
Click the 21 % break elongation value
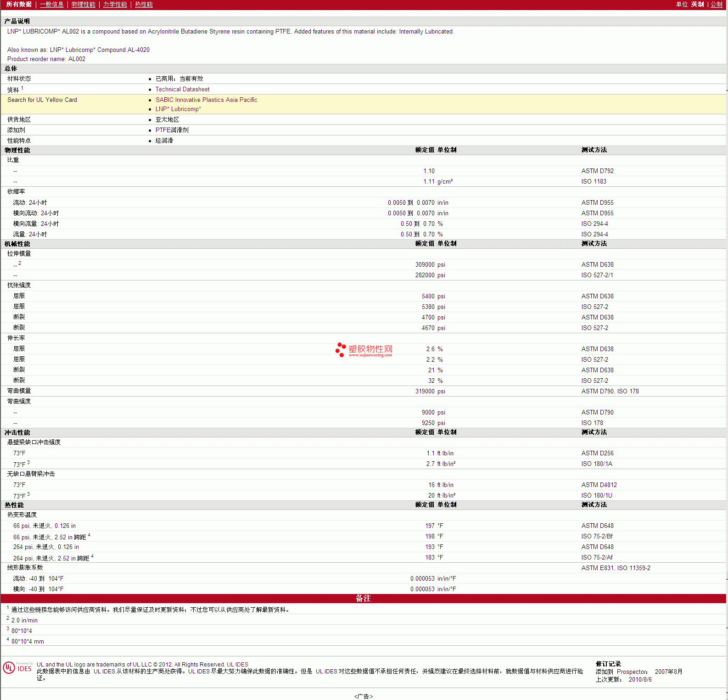tap(435, 370)
